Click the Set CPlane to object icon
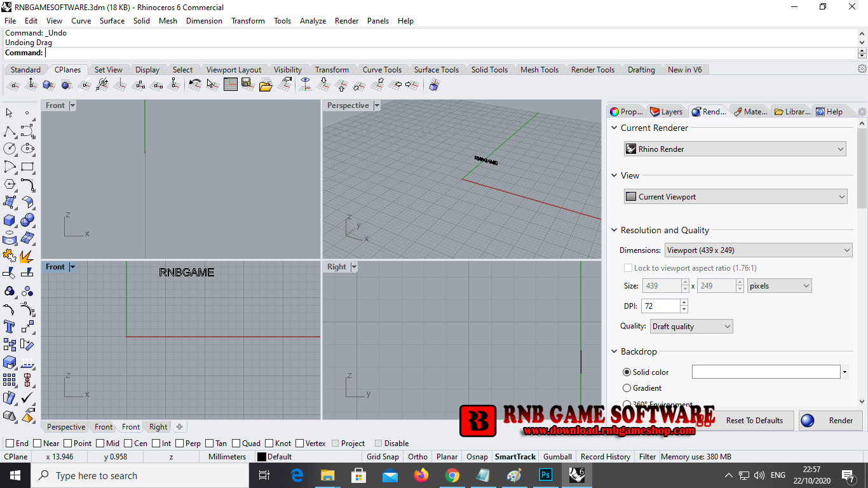The height and width of the screenshot is (488, 868). tap(48, 84)
